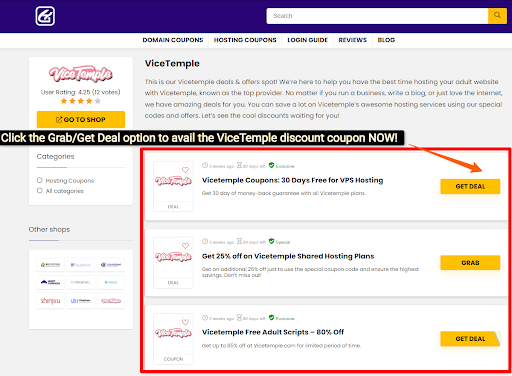Click the ViceTemple thumbnail in the VPS Hosting deal
The width and height of the screenshot is (512, 376).
click(x=173, y=181)
